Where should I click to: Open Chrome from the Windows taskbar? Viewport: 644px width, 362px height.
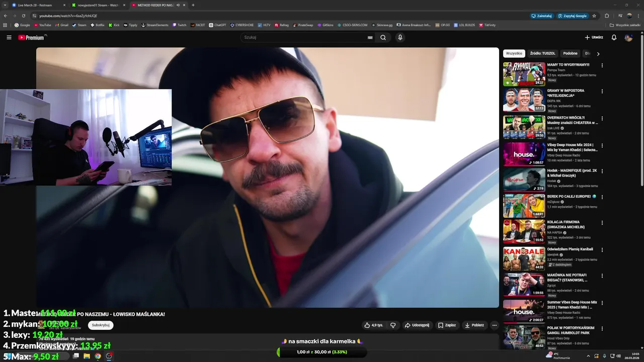point(98,356)
